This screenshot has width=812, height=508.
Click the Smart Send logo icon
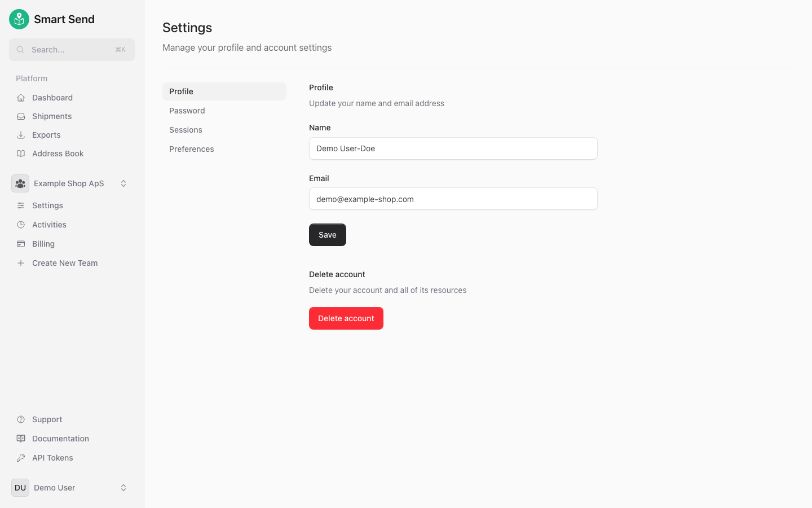19,19
